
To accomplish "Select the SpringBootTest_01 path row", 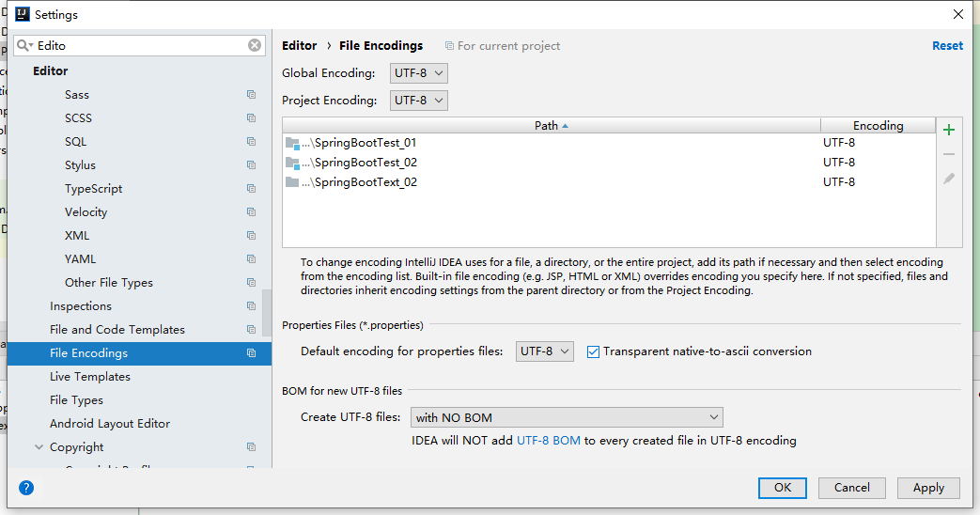I will coord(610,143).
